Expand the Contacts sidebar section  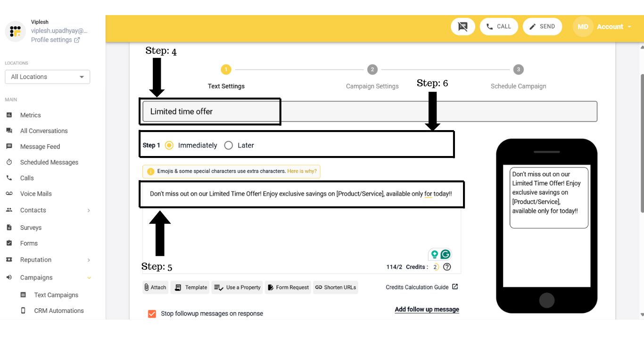[x=33, y=210]
